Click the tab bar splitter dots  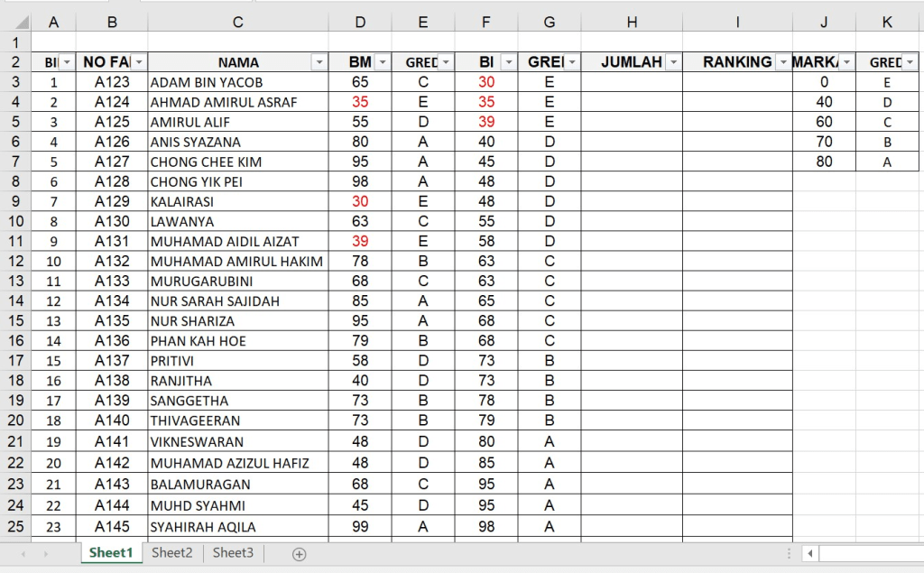790,554
